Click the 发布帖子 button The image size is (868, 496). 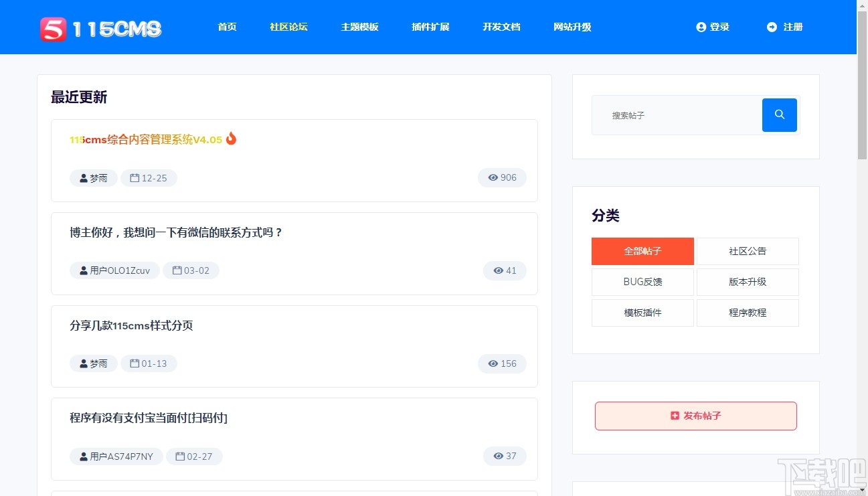[x=696, y=416]
